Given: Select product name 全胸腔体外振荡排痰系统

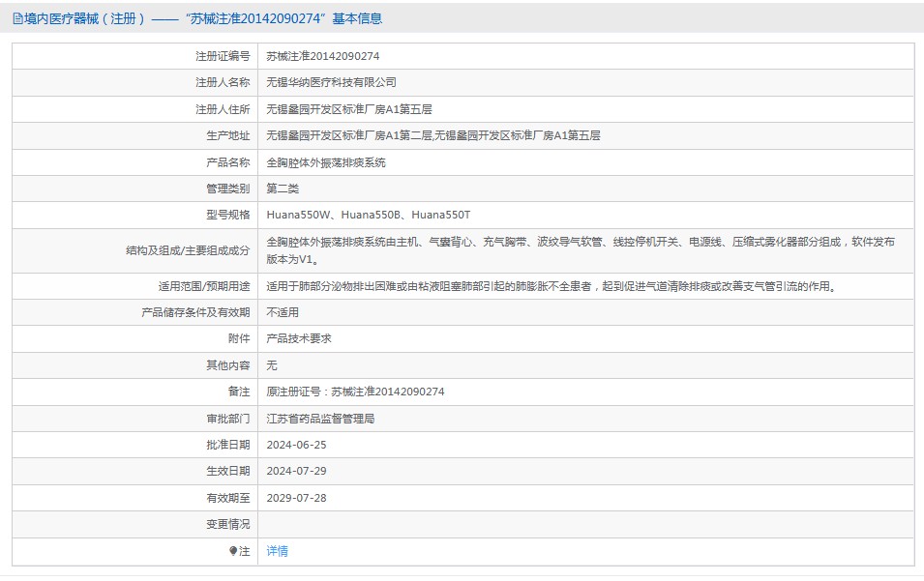Looking at the screenshot, I should click(x=326, y=162).
